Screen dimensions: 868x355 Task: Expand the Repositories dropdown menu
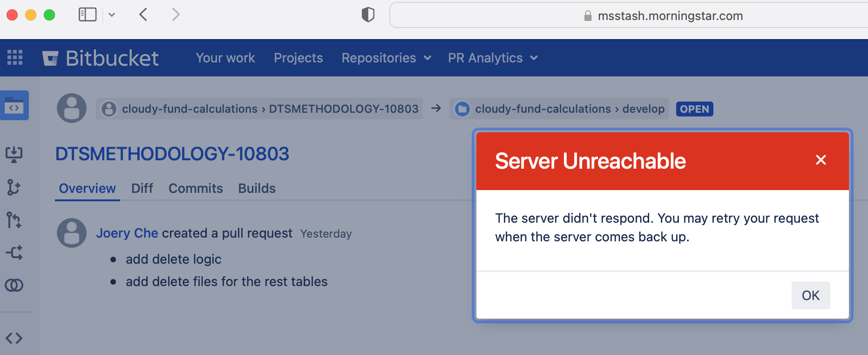tap(387, 58)
